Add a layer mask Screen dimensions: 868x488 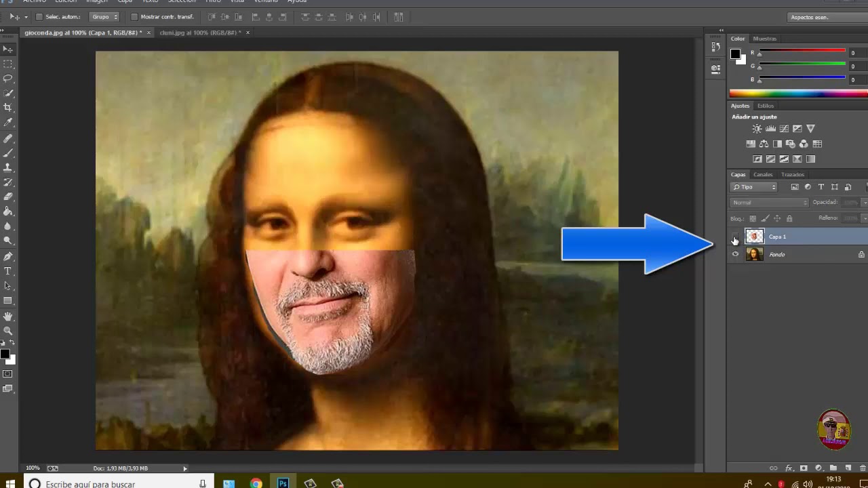tap(804, 468)
